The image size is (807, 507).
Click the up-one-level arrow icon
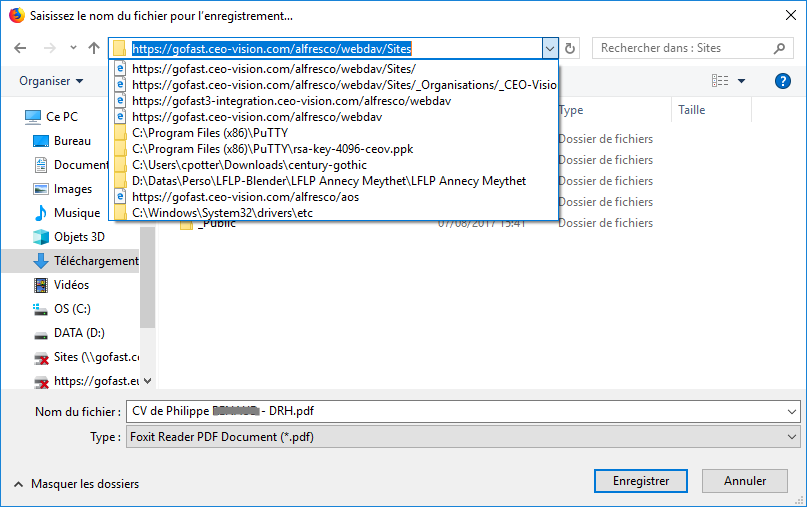pyautogui.click(x=94, y=48)
